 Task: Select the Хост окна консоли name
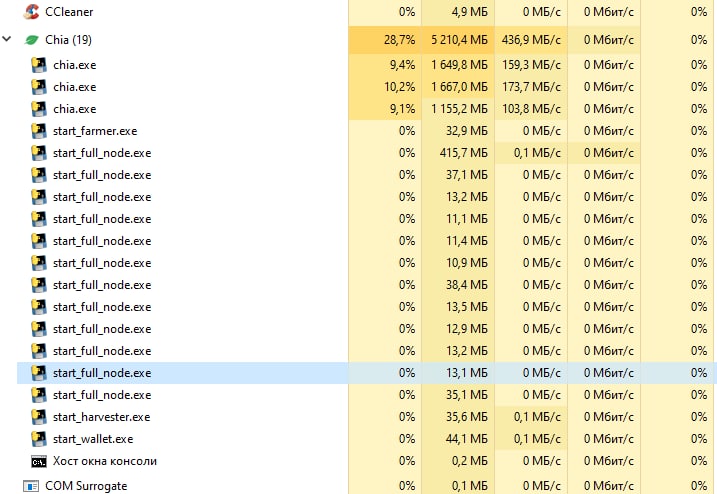pyautogui.click(x=105, y=461)
